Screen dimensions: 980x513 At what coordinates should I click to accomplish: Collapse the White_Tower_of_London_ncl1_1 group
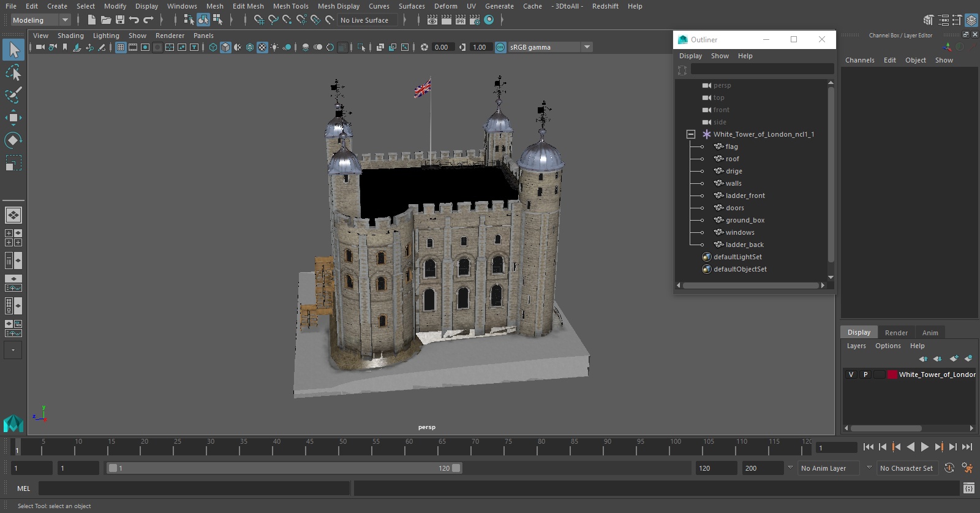(x=691, y=134)
